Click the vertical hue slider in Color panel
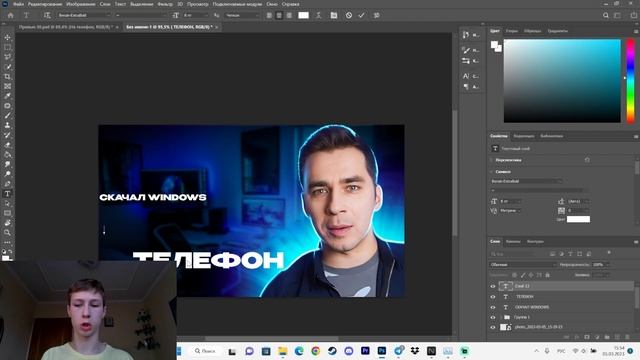 tap(631, 81)
